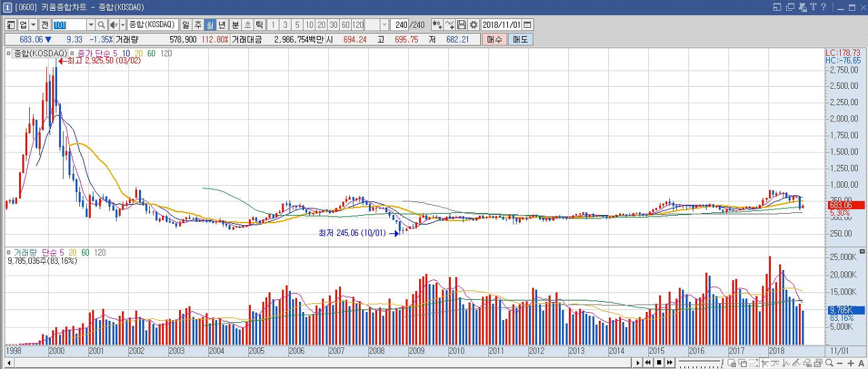The image size is (868, 369).
Task: Click the 240/240 bar count field
Action: 409,25
